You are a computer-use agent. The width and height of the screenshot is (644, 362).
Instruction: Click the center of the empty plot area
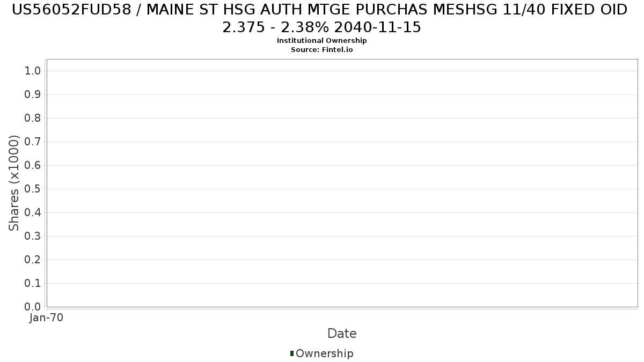tap(342, 183)
